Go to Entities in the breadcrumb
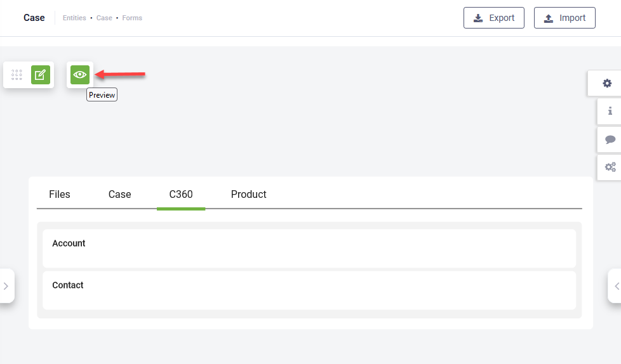Screen dimensions: 621x364 click(x=74, y=18)
